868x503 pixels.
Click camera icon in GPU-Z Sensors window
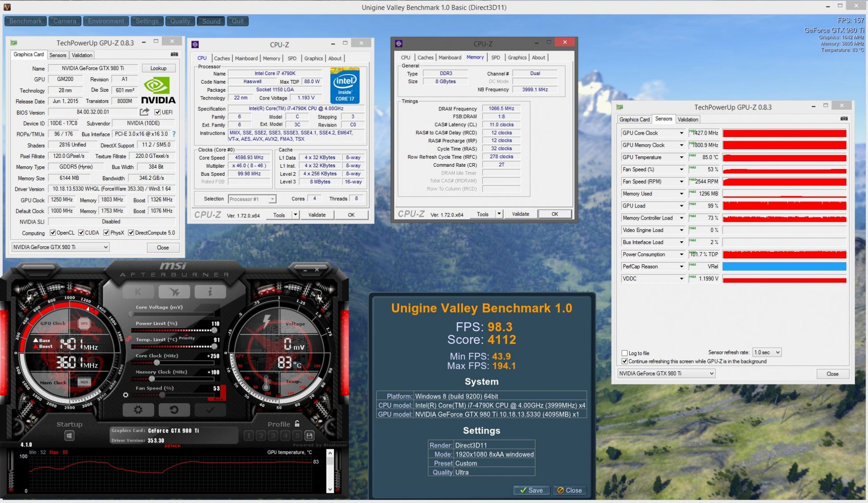pyautogui.click(x=844, y=118)
